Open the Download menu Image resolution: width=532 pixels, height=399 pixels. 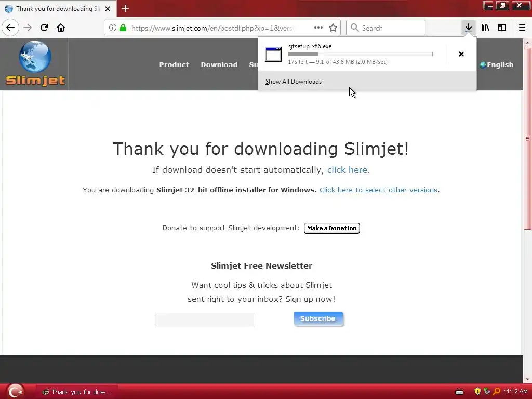[x=219, y=65]
